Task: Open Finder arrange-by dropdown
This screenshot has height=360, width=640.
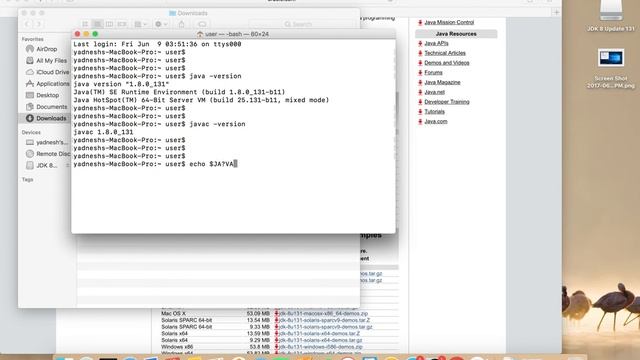Action: pos(140,24)
